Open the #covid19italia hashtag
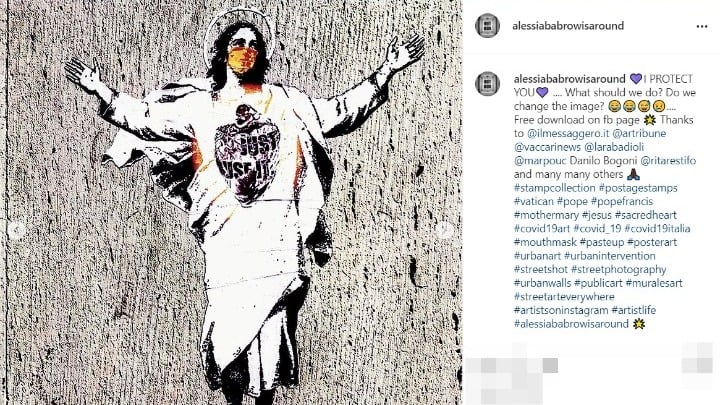Viewport: 720px width, 405px height. pyautogui.click(x=657, y=229)
